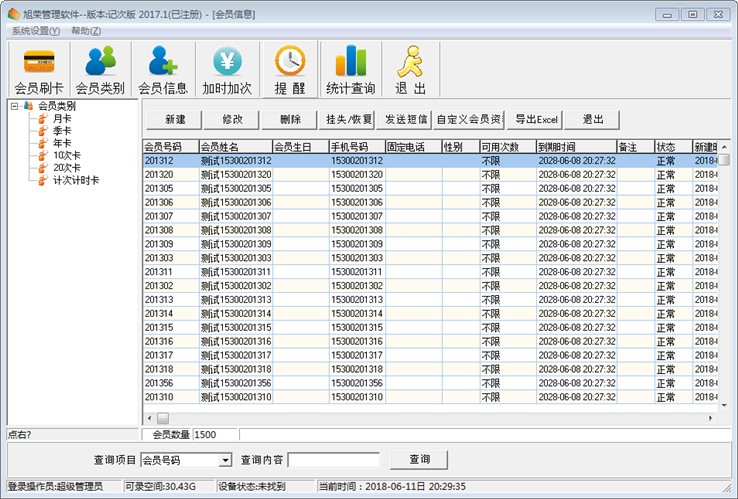The height and width of the screenshot is (499, 738).
Task: Select member row 201302
Action: [x=430, y=286]
